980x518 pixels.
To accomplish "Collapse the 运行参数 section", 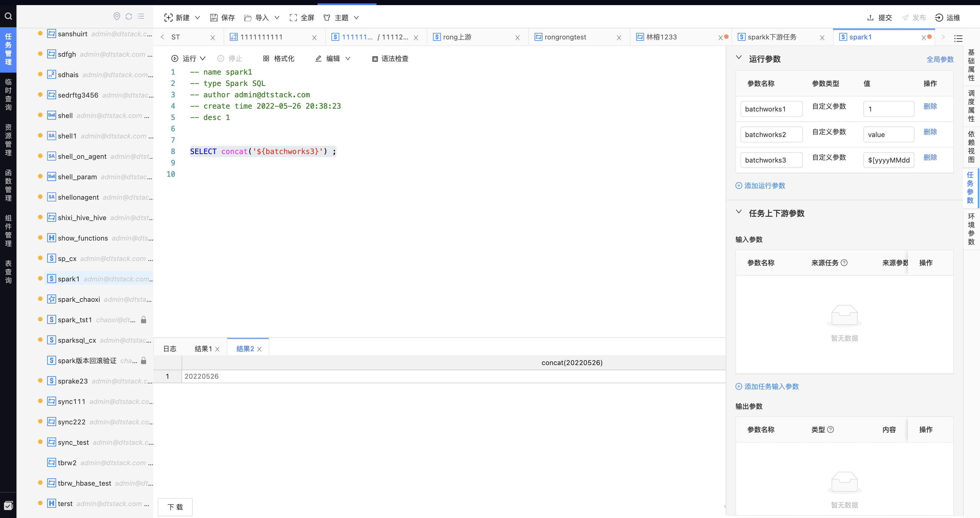I will (739, 57).
